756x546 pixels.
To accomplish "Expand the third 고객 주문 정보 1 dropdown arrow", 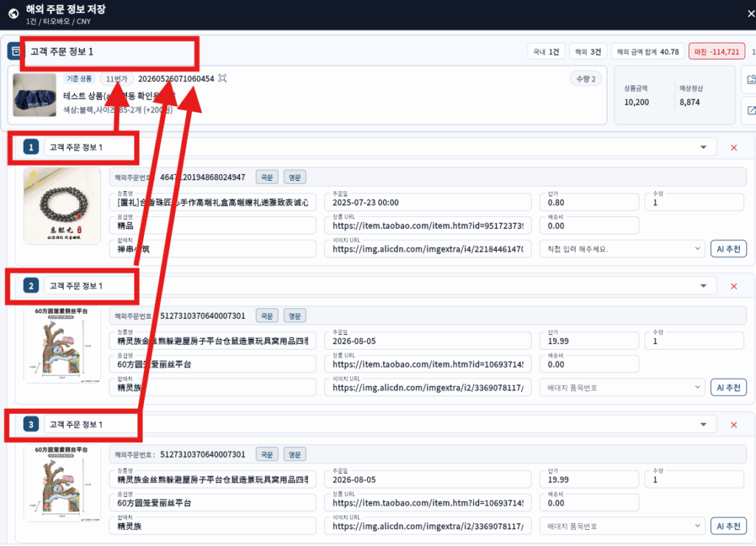I will coord(704,424).
